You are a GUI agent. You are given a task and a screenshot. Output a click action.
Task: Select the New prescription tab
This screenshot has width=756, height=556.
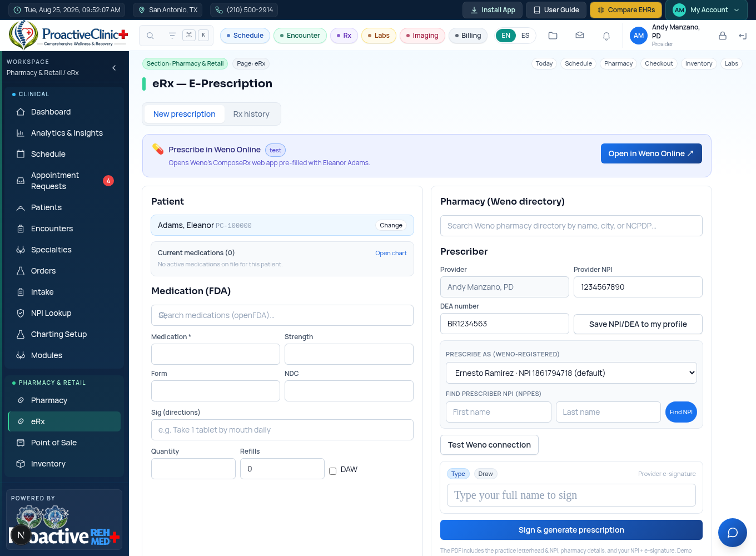coord(185,114)
